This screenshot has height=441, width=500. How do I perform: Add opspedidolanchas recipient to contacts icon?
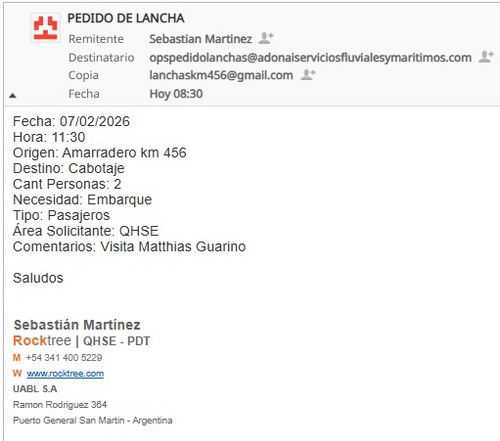click(486, 57)
